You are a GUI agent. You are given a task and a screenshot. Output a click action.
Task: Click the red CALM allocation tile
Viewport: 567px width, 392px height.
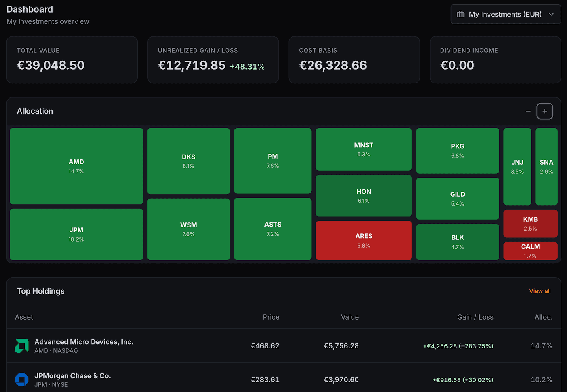(531, 251)
